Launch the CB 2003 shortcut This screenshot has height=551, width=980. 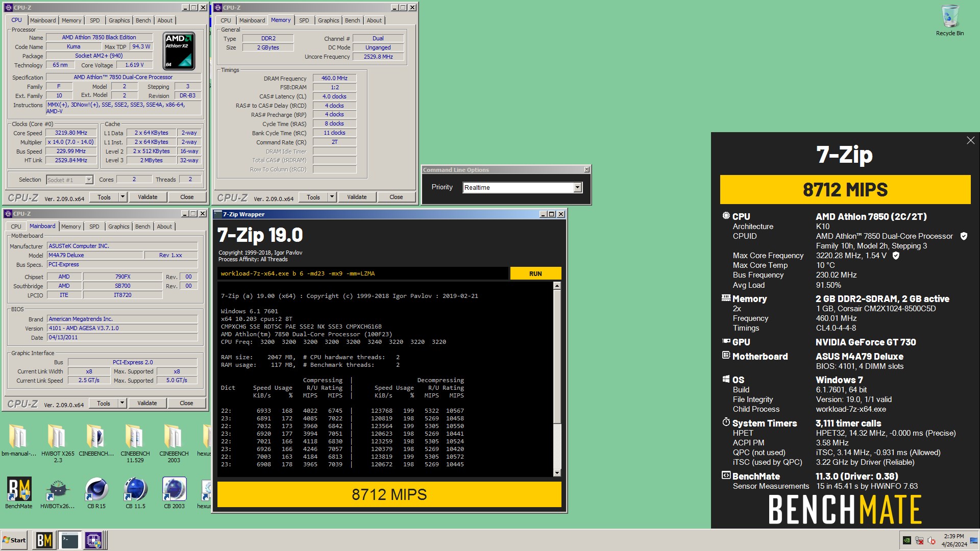174,493
